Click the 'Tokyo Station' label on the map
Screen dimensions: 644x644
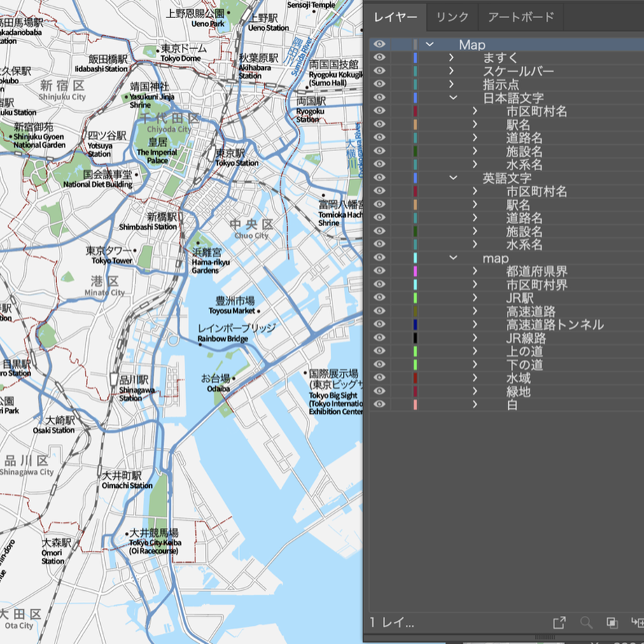pos(237,163)
